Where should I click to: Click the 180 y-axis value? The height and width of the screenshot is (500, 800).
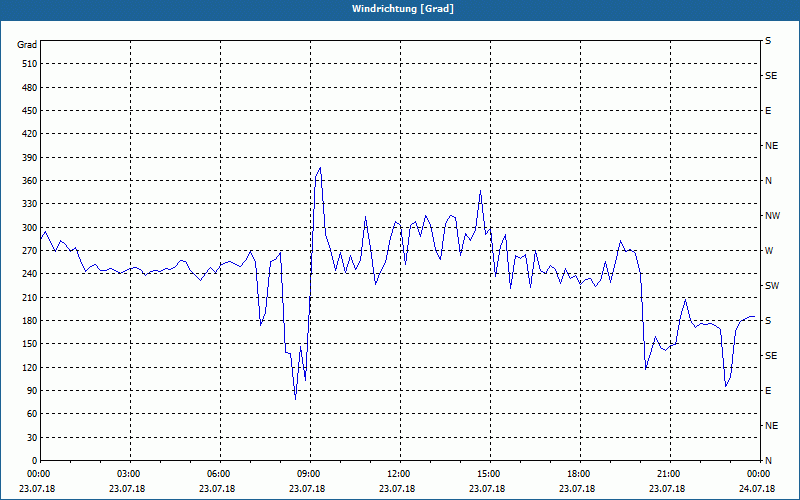[30, 321]
